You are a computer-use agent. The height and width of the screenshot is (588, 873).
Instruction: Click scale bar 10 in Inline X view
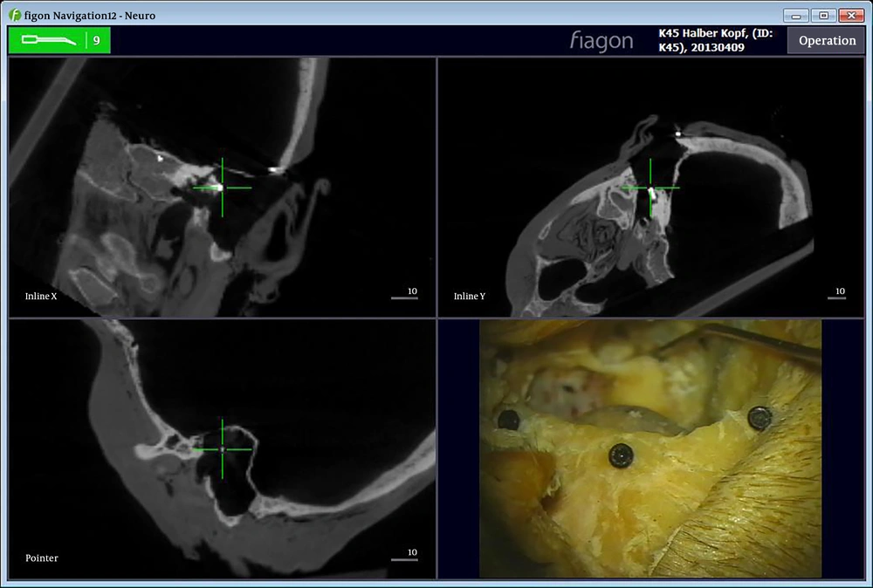pos(405,294)
